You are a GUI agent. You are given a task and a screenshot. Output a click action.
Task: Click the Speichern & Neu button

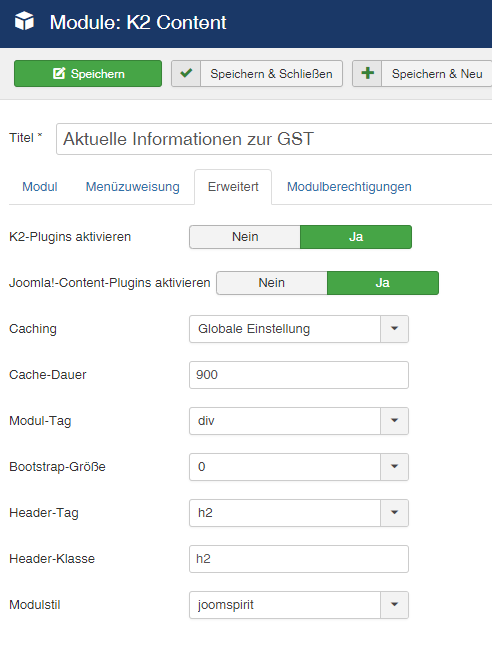pos(422,74)
